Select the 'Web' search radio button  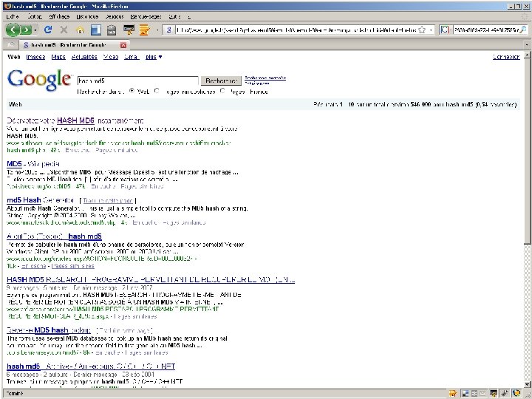tap(132, 91)
